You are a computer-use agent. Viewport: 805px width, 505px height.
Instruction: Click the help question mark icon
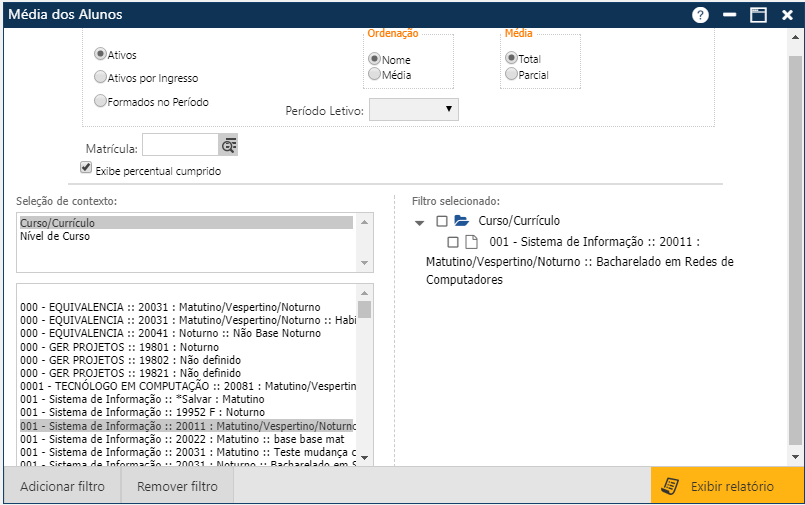tap(700, 15)
